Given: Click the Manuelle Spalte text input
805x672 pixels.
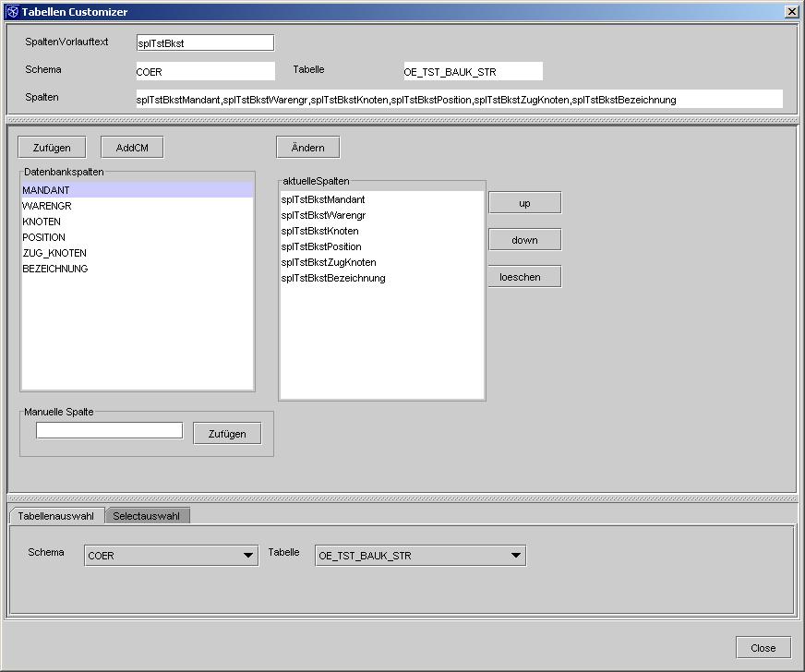Looking at the screenshot, I should [x=109, y=430].
